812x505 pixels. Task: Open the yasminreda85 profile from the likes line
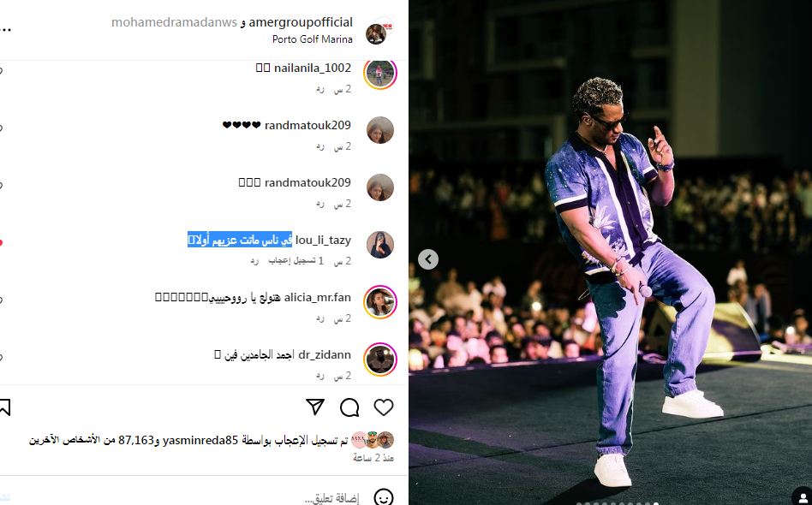point(200,440)
